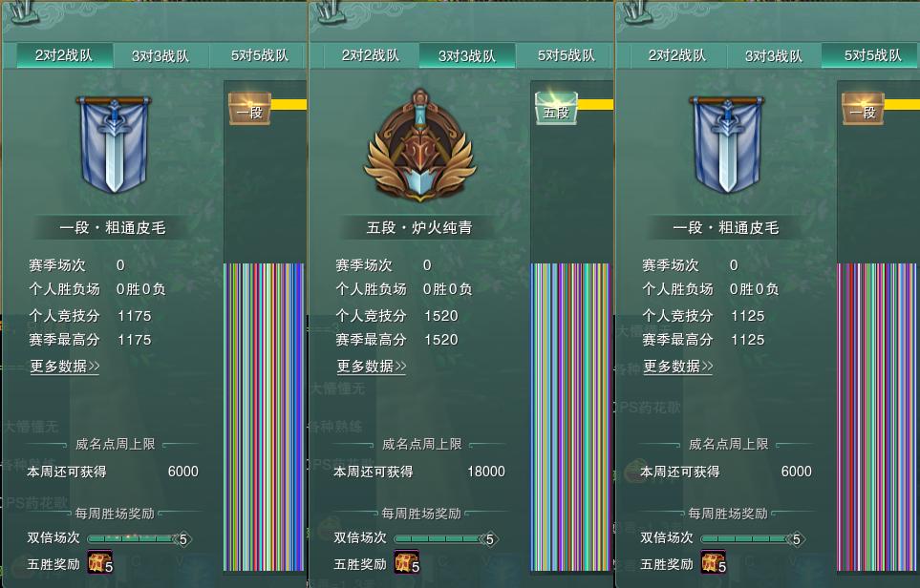Open the 5对5战队 tab in left panel
This screenshot has width=920, height=588.
point(259,55)
